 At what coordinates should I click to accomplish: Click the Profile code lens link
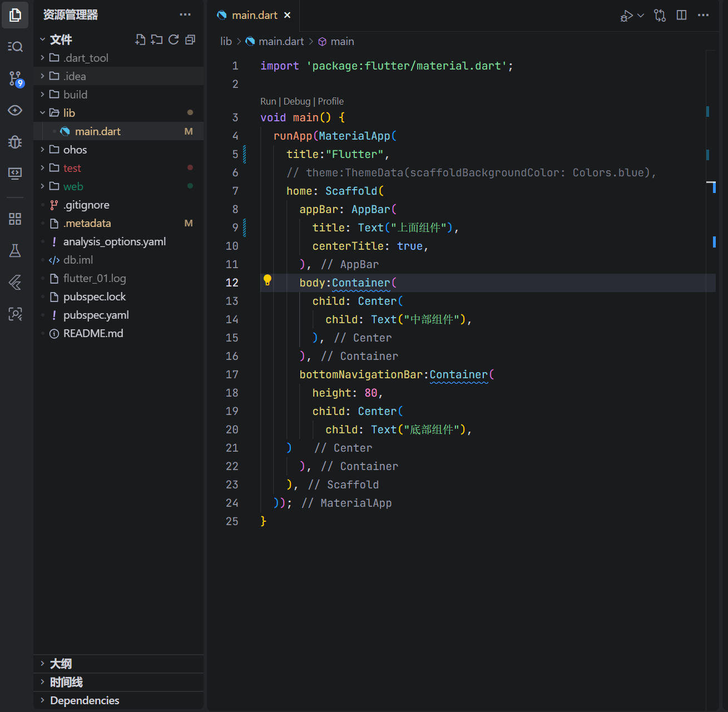coord(331,101)
